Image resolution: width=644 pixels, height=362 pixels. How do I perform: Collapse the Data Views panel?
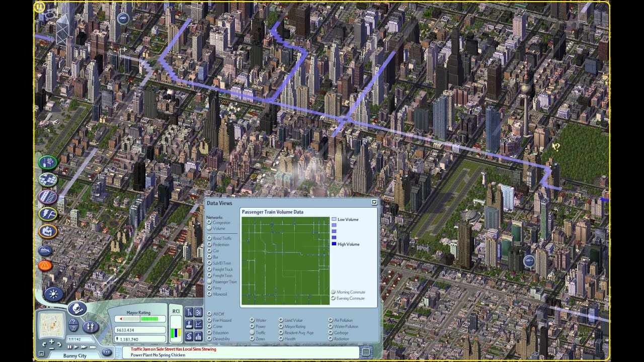pyautogui.click(x=374, y=202)
